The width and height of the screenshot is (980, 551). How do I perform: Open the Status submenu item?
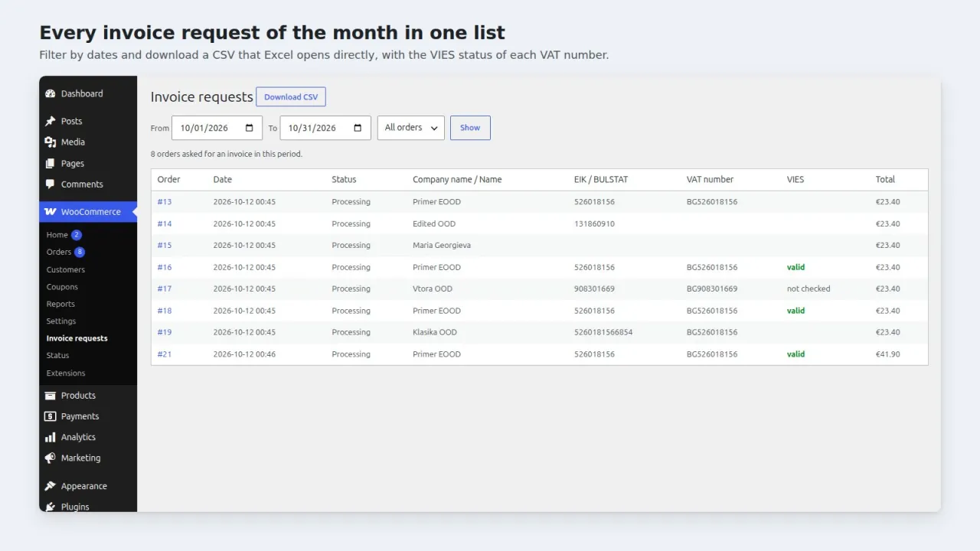[57, 356]
